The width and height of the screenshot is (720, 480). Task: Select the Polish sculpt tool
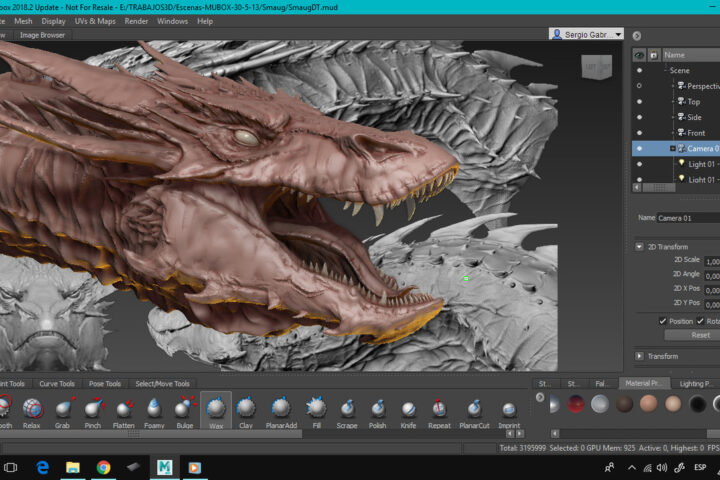tap(377, 412)
